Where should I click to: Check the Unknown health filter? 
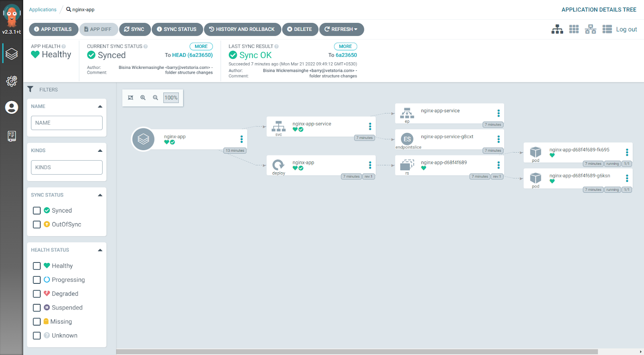click(x=37, y=336)
